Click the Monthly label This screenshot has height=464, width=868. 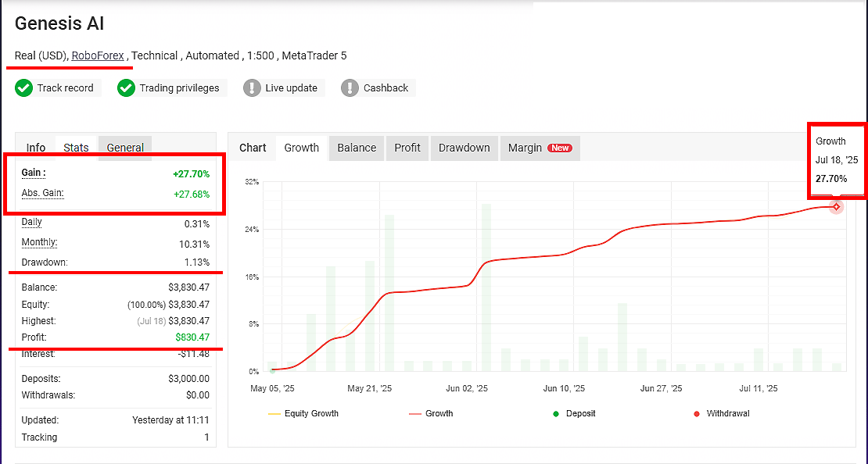39,242
